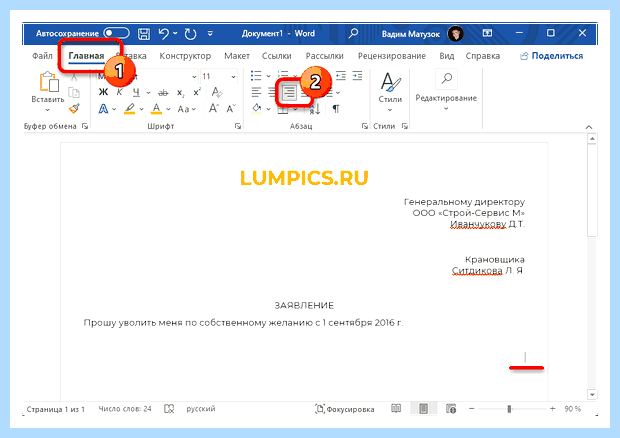Click the Фокусировка focus mode button
The height and width of the screenshot is (438, 620).
344,409
